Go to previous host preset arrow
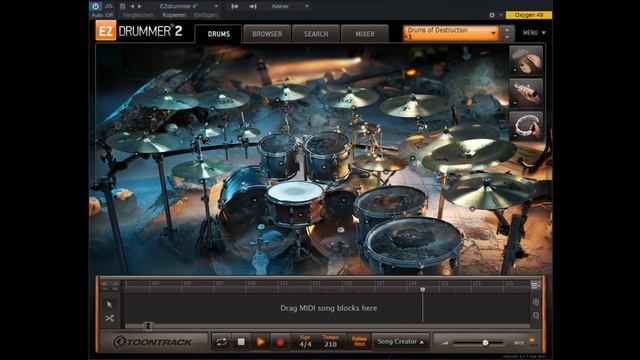 tap(132, 6)
